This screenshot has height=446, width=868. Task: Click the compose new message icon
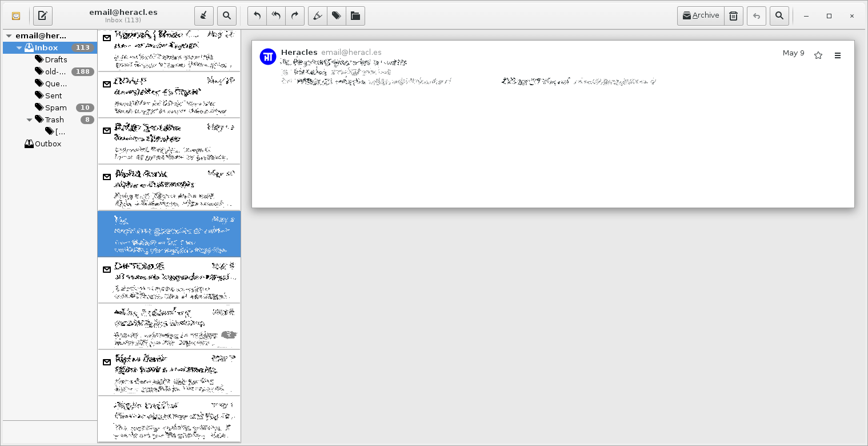coord(42,16)
